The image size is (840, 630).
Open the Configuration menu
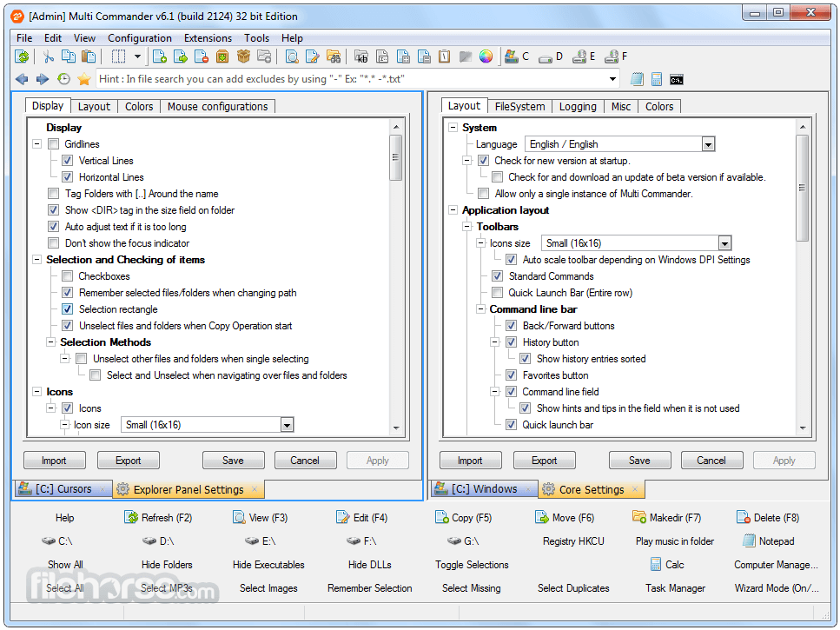(x=140, y=38)
